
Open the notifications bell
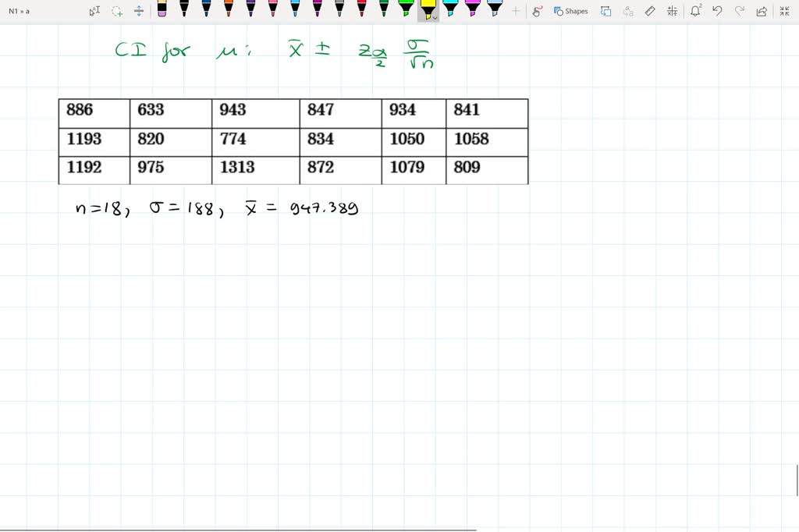coord(695,11)
